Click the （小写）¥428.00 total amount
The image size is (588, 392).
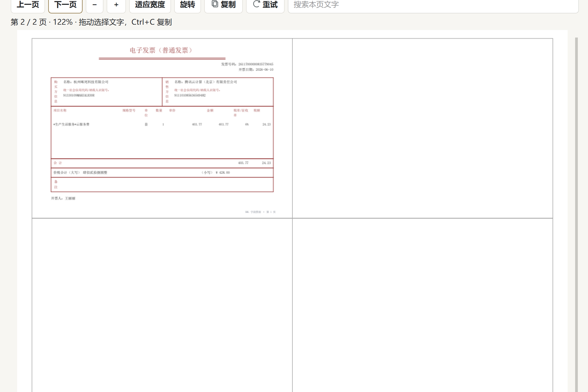point(216,172)
